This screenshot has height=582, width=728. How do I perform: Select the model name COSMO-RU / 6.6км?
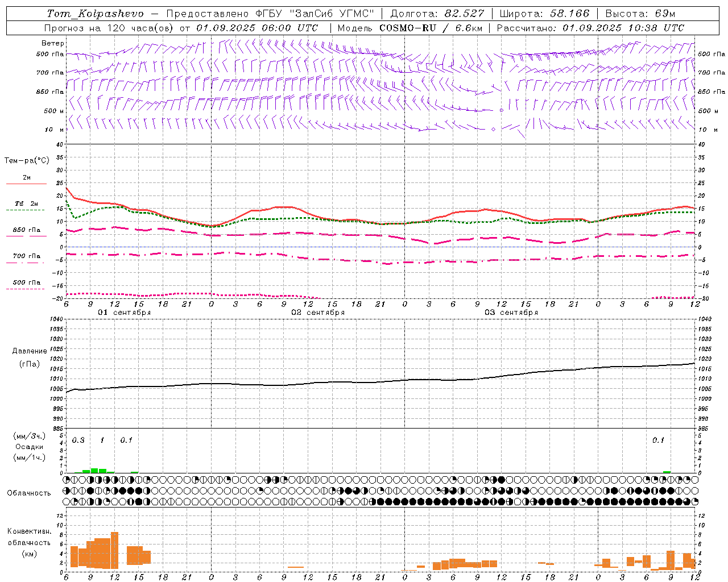click(x=430, y=28)
